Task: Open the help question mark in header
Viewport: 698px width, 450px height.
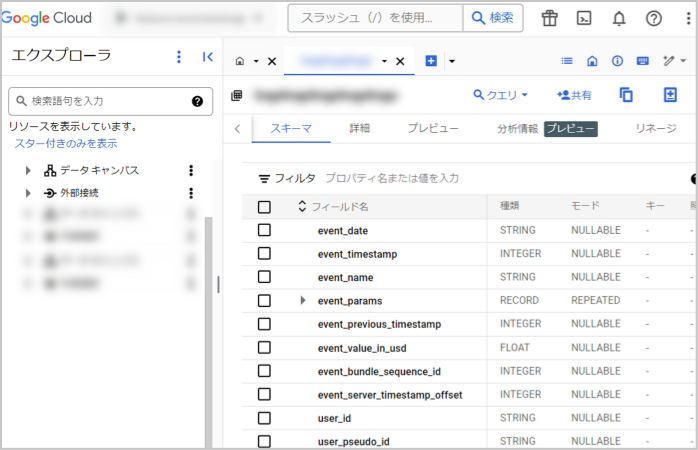Action: (653, 18)
